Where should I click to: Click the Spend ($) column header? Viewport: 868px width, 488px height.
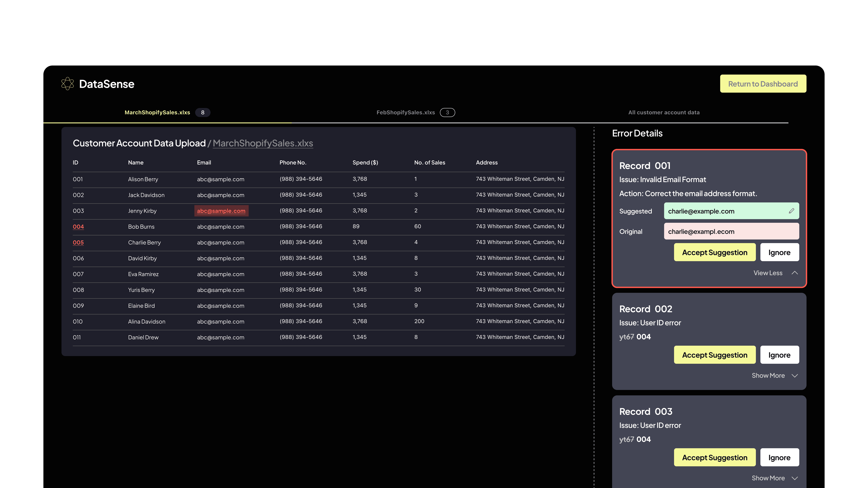pos(365,163)
